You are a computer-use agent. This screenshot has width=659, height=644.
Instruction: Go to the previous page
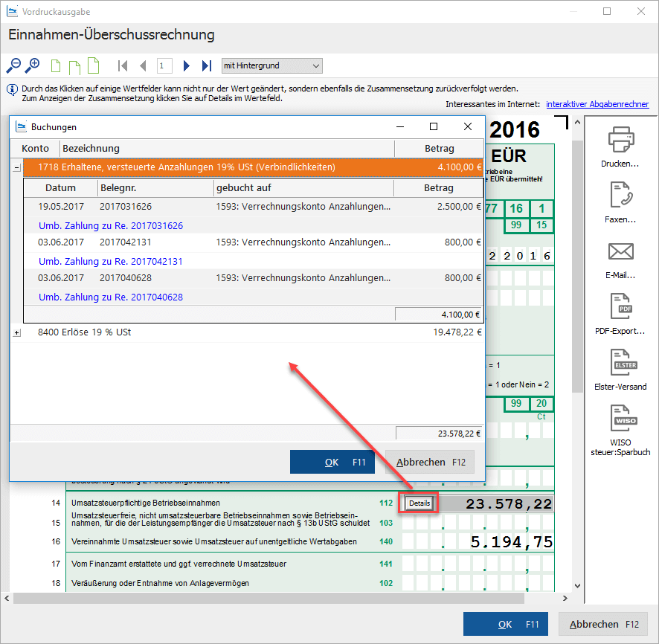(144, 66)
